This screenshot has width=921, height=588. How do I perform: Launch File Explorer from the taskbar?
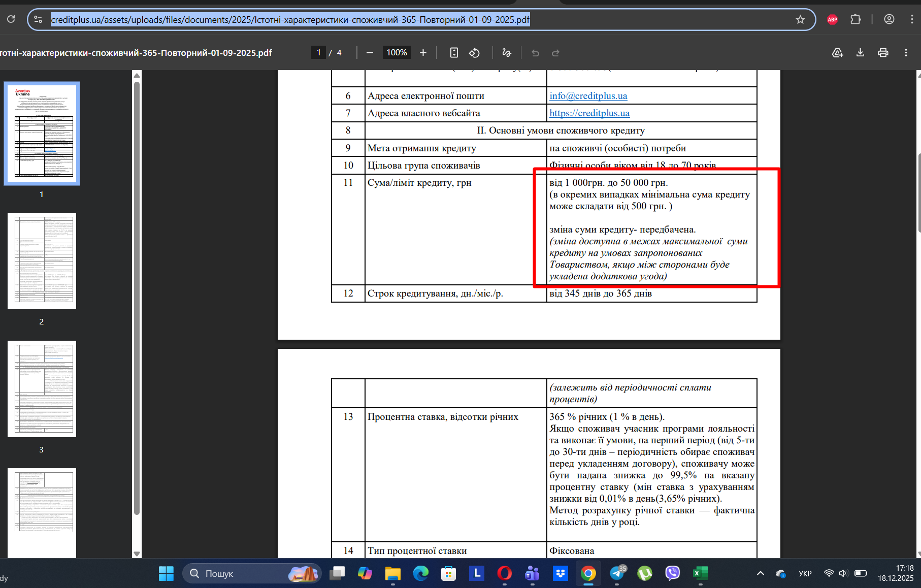pyautogui.click(x=392, y=573)
